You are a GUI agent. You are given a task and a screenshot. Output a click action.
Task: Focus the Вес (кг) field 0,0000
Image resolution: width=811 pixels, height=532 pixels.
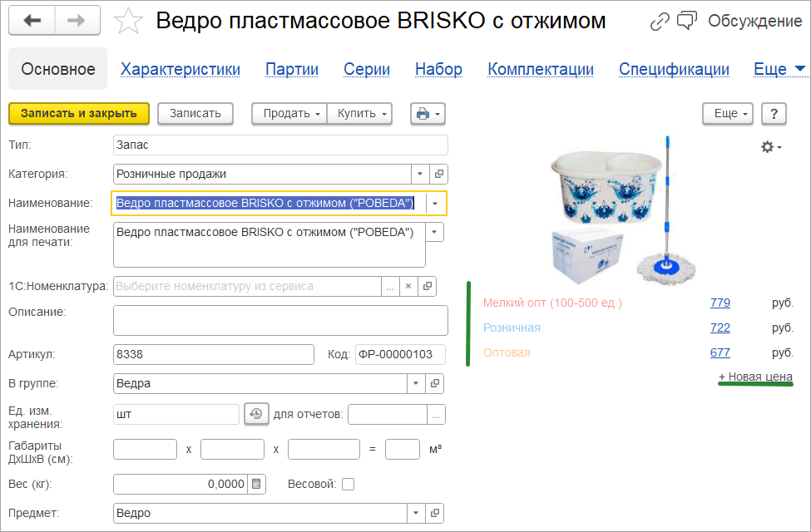(x=180, y=485)
